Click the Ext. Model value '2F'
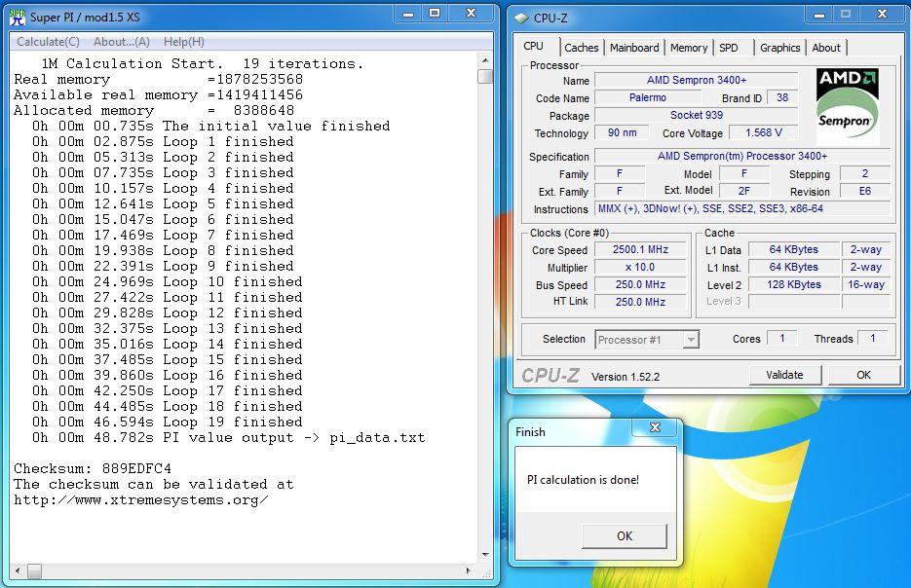This screenshot has height=588, width=911. pyautogui.click(x=743, y=191)
